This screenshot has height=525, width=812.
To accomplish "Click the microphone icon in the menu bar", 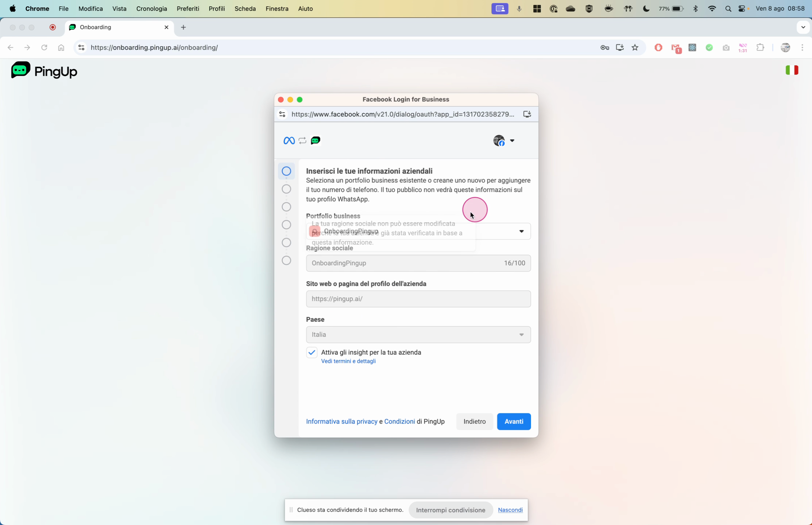I will pos(519,9).
